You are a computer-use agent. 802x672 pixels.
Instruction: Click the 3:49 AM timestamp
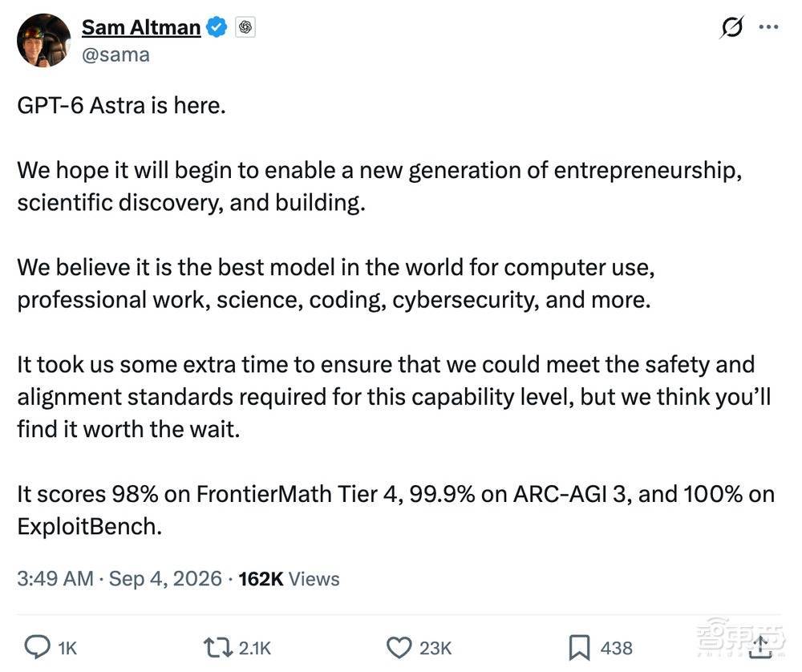tap(55, 579)
